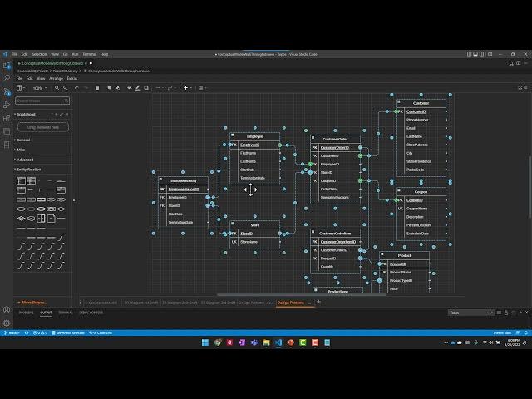
Task: Click the split editor icon in tab bar
Action: tap(519, 63)
